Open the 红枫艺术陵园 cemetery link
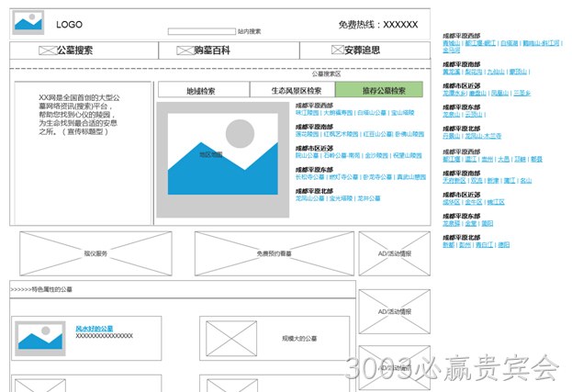Screen dimensions: 572x392 tap(341, 134)
